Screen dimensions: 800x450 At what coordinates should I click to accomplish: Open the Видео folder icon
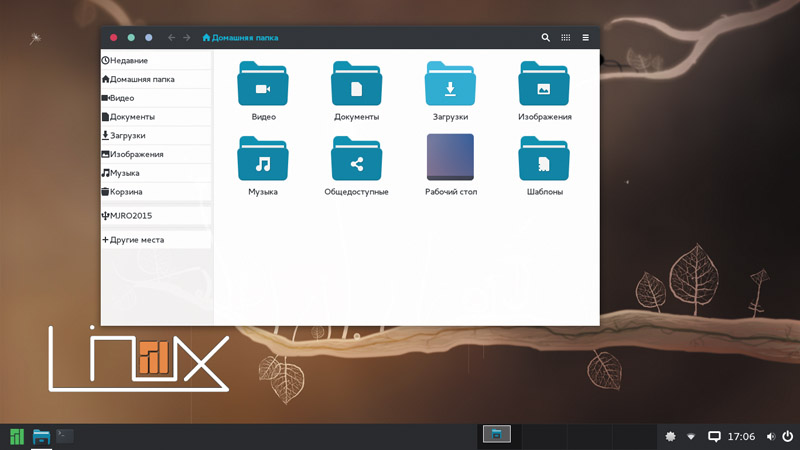[x=263, y=84]
